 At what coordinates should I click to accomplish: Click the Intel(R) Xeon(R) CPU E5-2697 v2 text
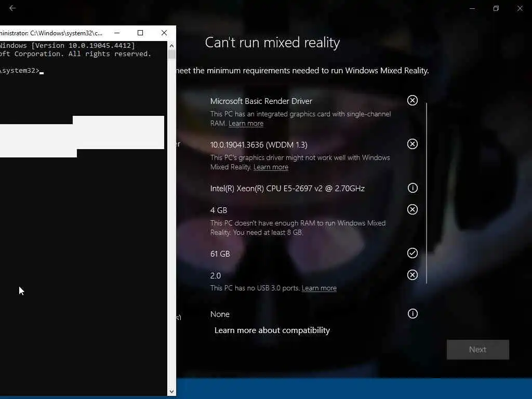(x=287, y=188)
